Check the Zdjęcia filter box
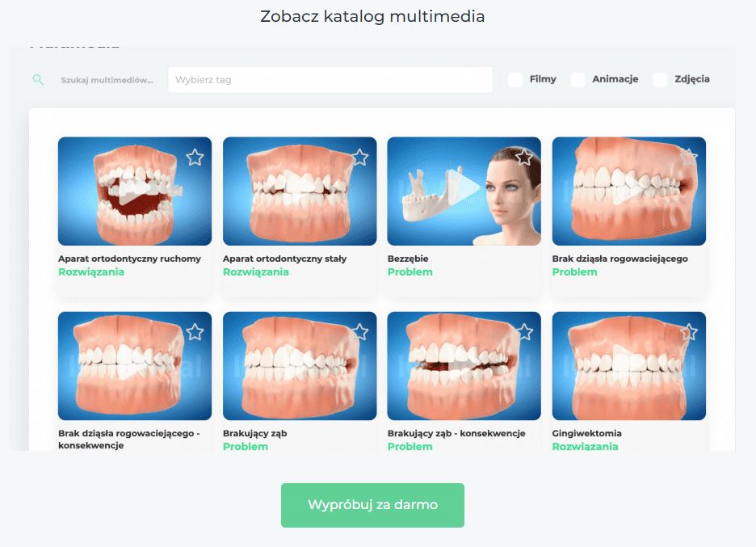 660,80
